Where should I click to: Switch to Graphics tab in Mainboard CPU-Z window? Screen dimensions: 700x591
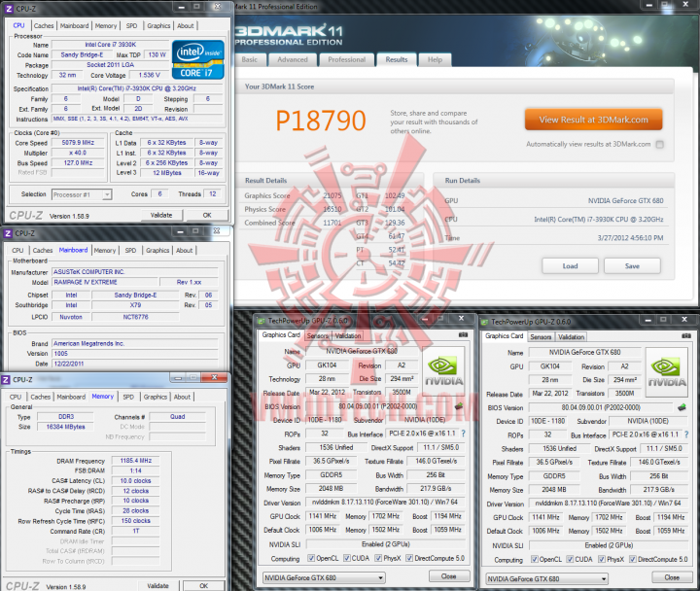click(157, 251)
